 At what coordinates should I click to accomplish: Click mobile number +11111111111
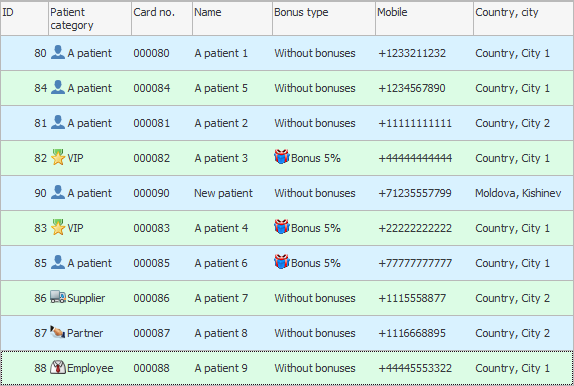[x=415, y=123]
